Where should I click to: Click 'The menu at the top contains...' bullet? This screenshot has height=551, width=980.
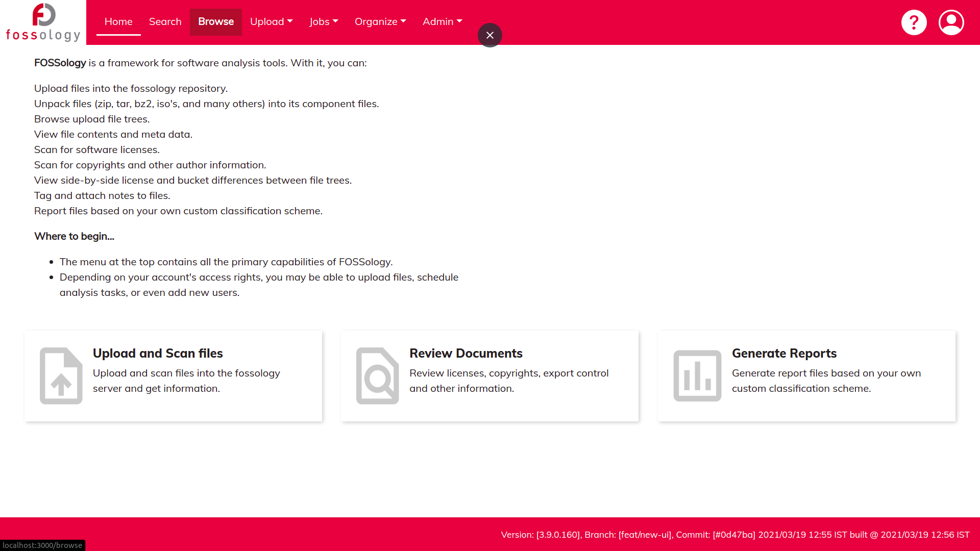(x=226, y=262)
